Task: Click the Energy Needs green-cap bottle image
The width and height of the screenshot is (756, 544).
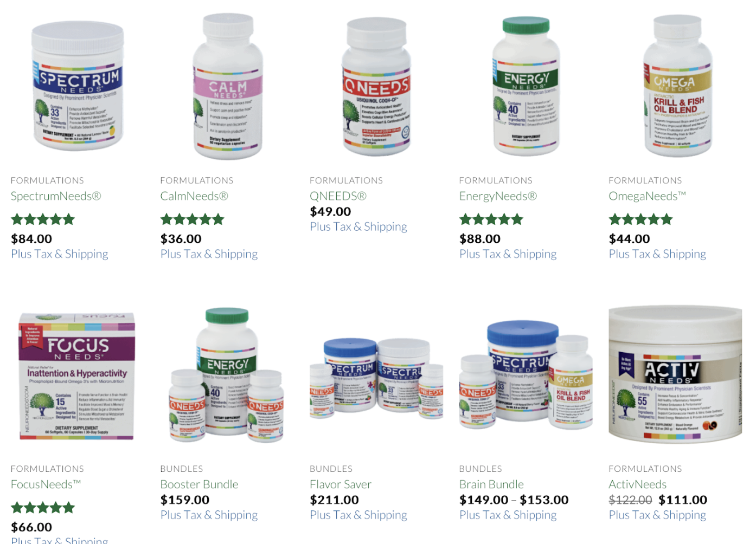Action: pyautogui.click(x=526, y=87)
